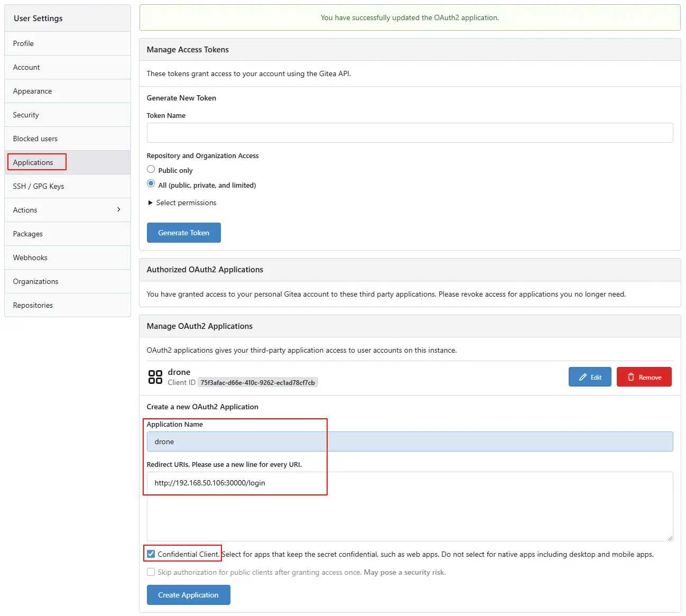Open Profile settings page
The height and width of the screenshot is (616, 686).
(x=68, y=43)
